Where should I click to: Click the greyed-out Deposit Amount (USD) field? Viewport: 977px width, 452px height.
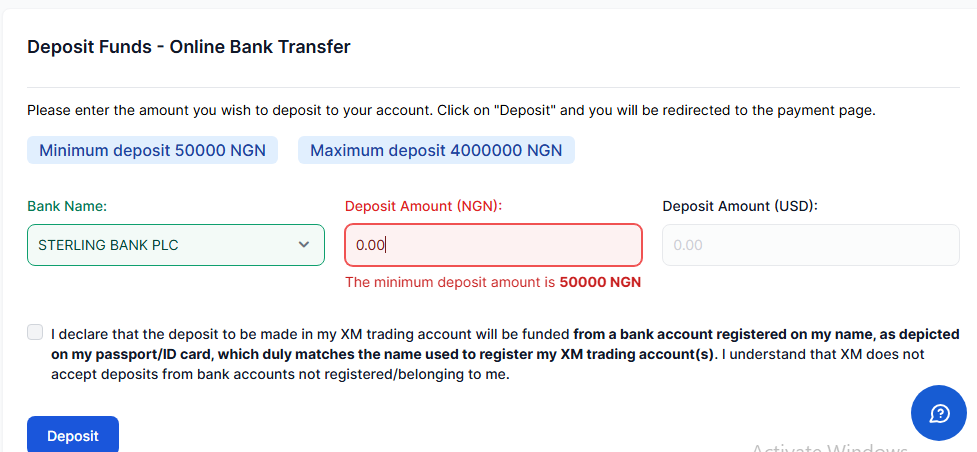[810, 245]
